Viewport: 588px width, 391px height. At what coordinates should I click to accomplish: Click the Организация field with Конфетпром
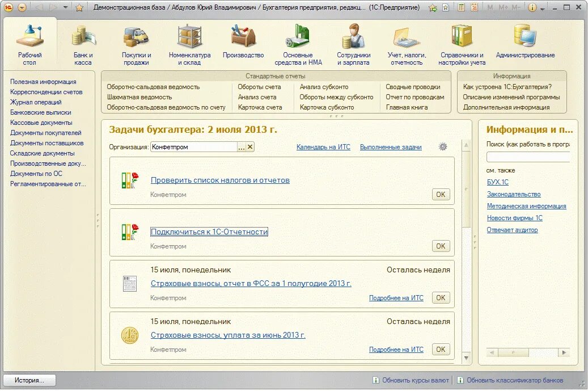pos(194,147)
